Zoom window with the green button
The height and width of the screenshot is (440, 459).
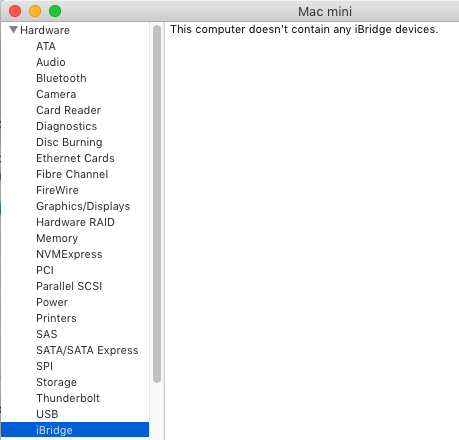pos(55,11)
